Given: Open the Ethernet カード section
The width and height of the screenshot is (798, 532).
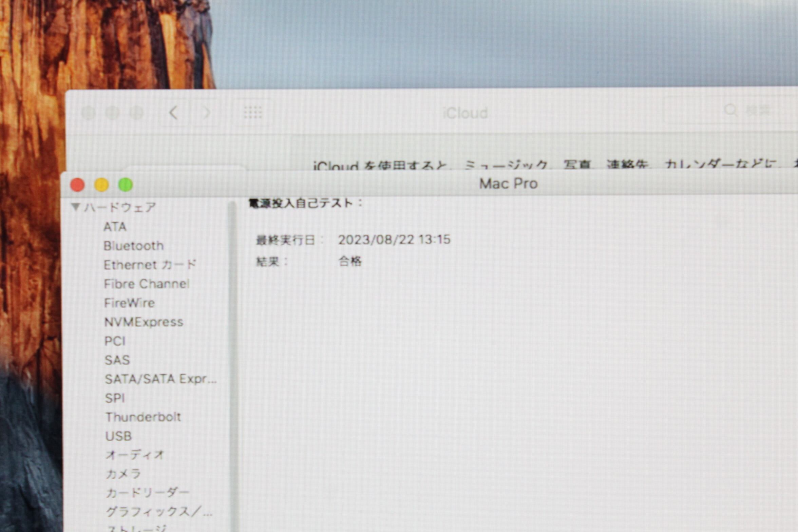Looking at the screenshot, I should pos(150,265).
